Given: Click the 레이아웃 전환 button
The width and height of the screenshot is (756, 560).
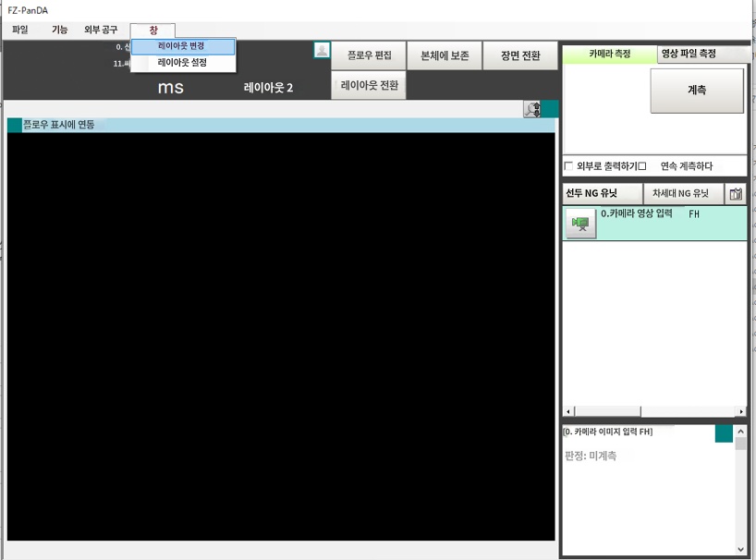Looking at the screenshot, I should click(369, 85).
